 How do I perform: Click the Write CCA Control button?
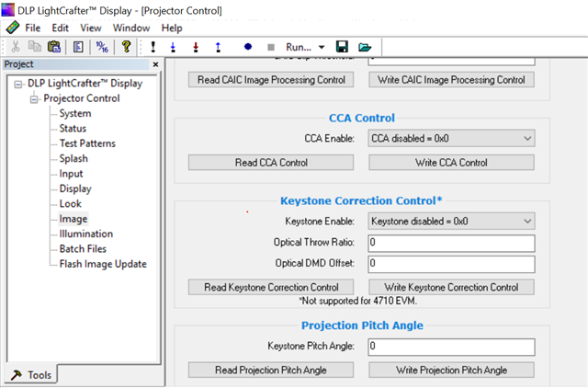point(450,163)
